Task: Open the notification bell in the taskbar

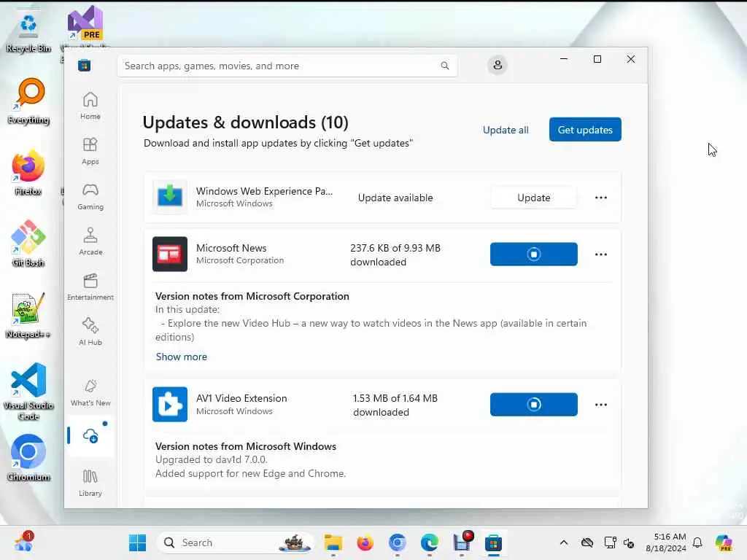Action: [x=697, y=542]
